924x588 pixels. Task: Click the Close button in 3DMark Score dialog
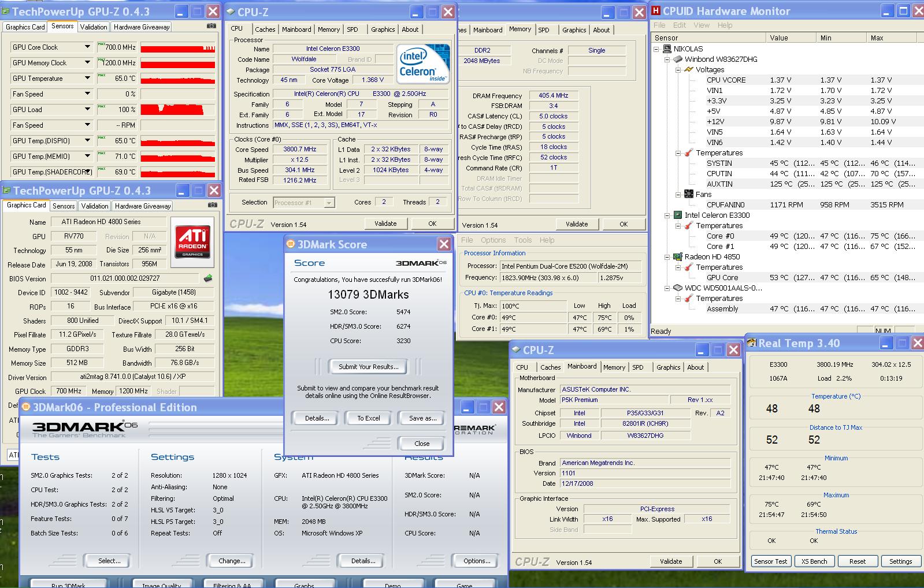tap(422, 444)
